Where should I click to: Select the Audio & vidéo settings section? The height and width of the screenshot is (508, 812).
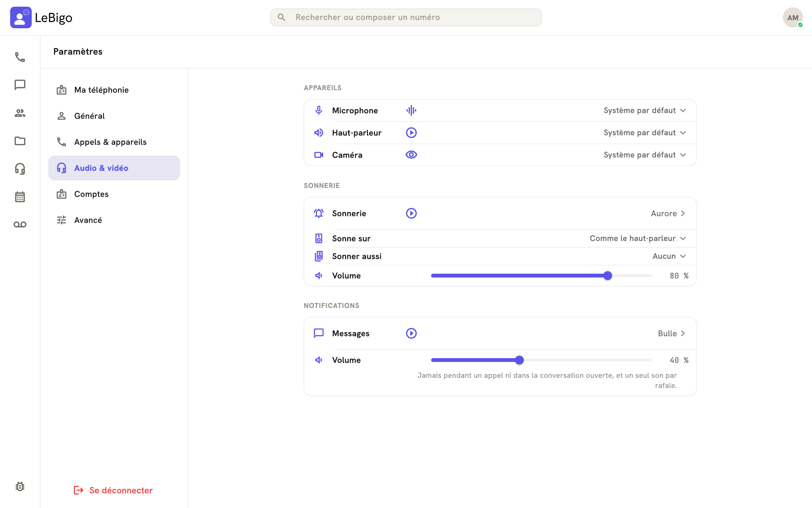[114, 168]
